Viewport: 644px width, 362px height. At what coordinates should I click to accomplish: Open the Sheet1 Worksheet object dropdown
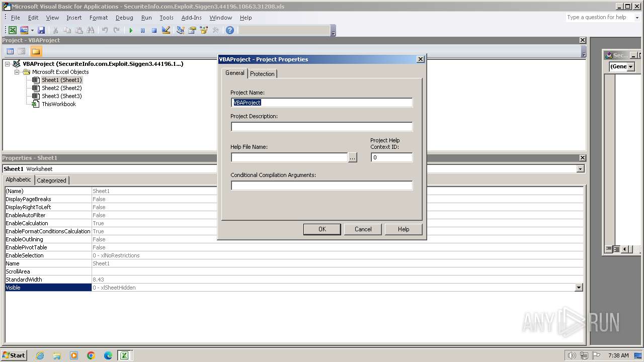[x=580, y=169]
